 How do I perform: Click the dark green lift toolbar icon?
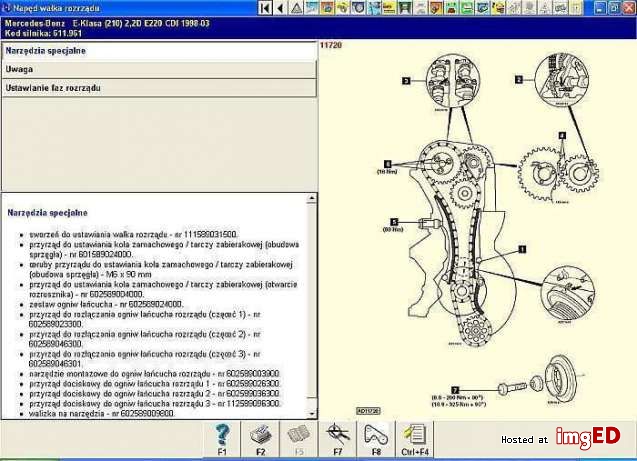(404, 8)
